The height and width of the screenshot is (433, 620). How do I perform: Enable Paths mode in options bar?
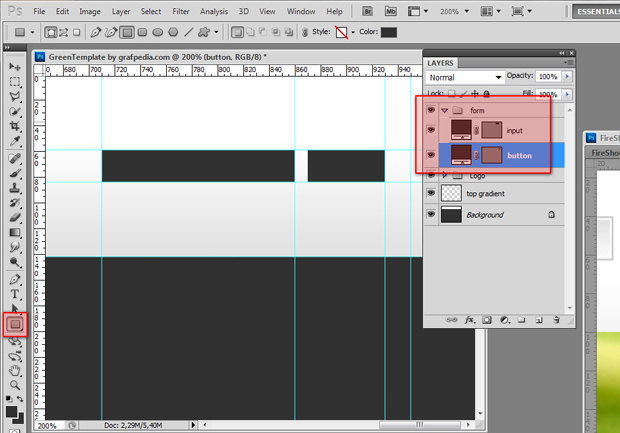(x=64, y=32)
